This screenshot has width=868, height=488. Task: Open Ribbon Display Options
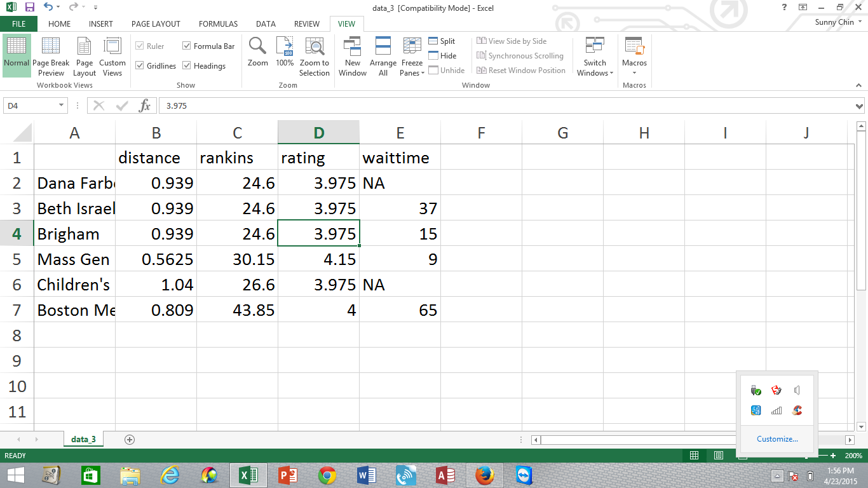[803, 7]
